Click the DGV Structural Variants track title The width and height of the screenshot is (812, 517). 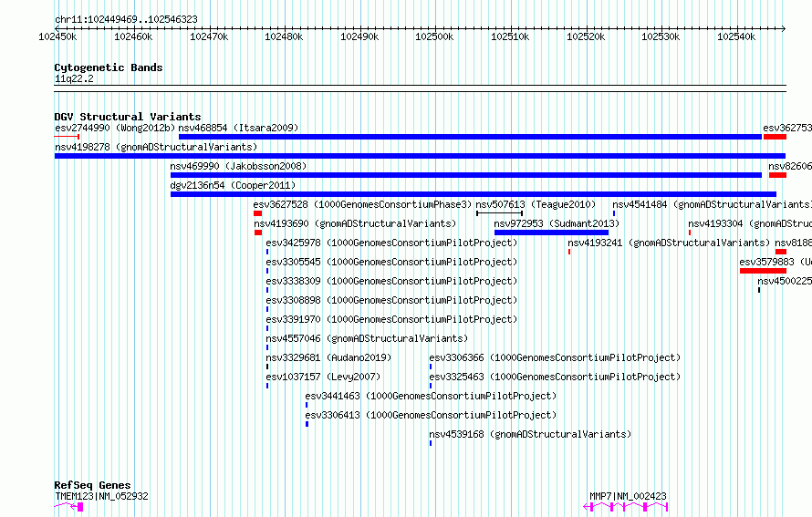click(128, 117)
